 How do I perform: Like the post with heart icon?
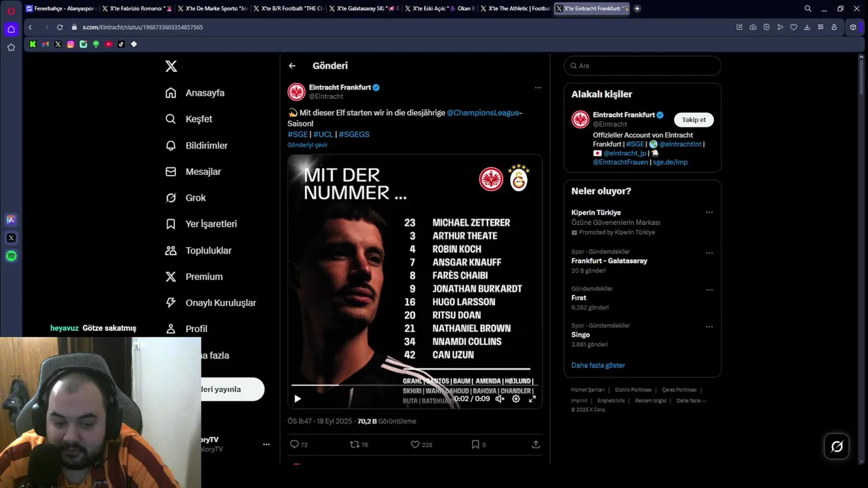(415, 445)
